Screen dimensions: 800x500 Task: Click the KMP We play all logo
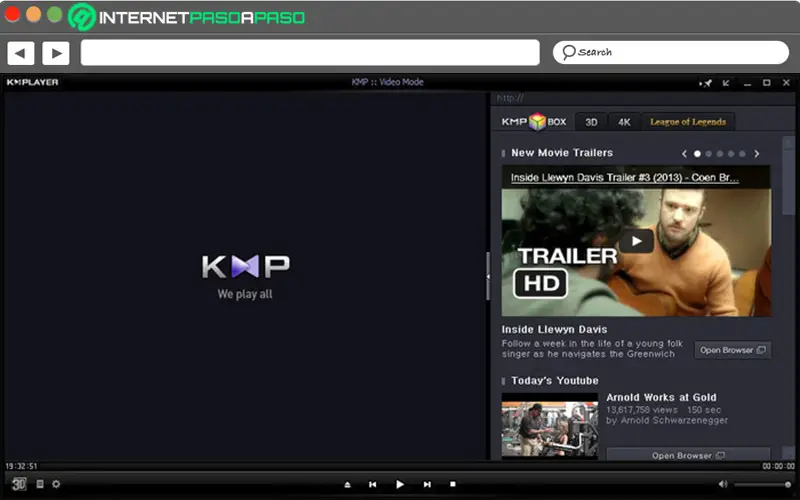coord(245,276)
